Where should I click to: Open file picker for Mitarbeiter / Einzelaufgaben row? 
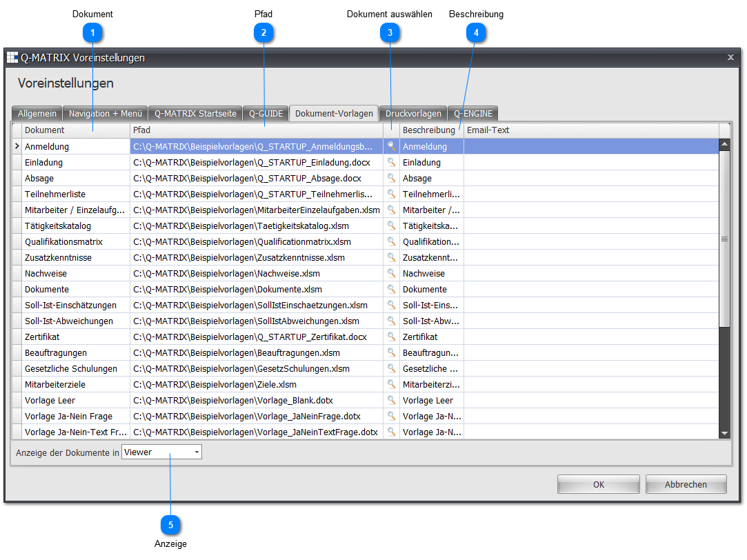pyautogui.click(x=391, y=210)
